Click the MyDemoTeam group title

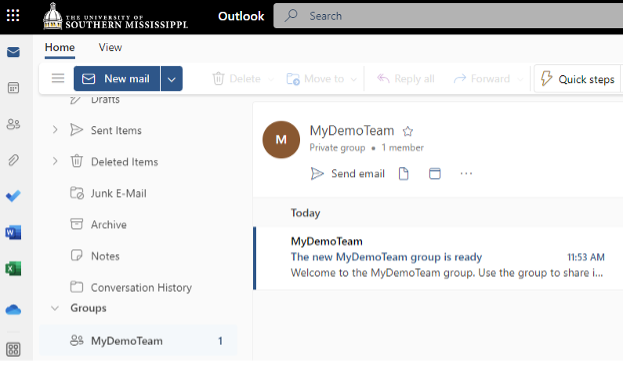click(x=352, y=130)
